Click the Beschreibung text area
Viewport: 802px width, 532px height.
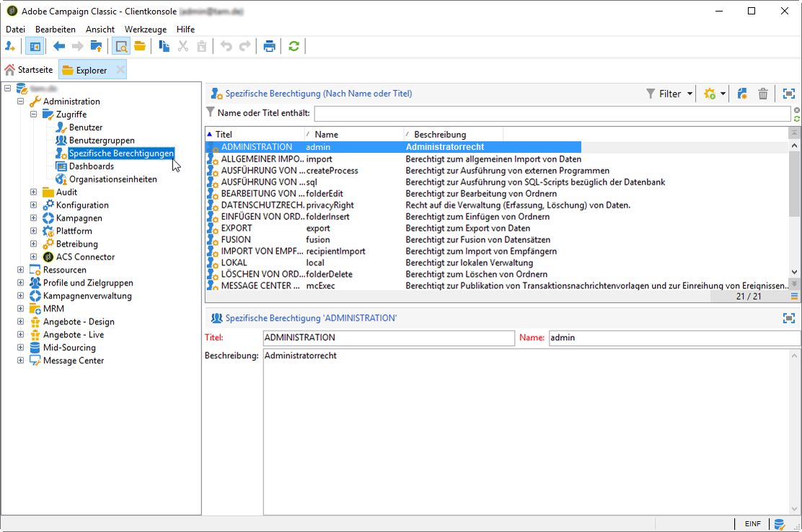[x=526, y=432]
